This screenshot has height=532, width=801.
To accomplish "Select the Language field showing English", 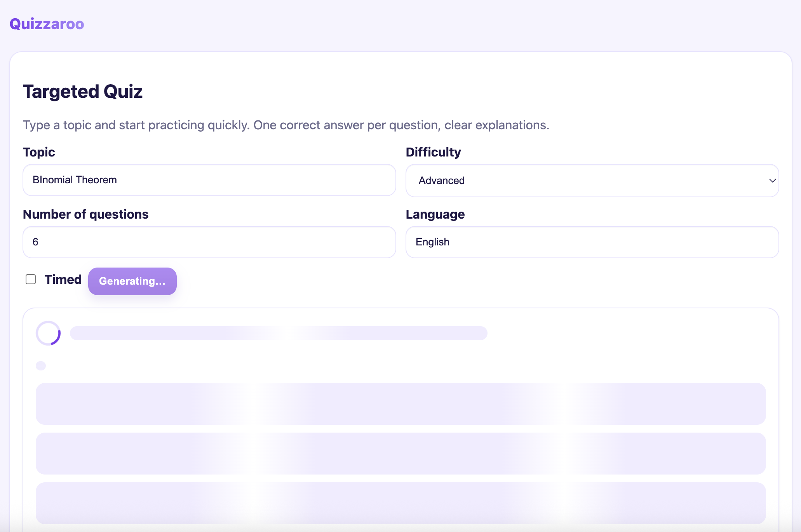I will (x=592, y=242).
